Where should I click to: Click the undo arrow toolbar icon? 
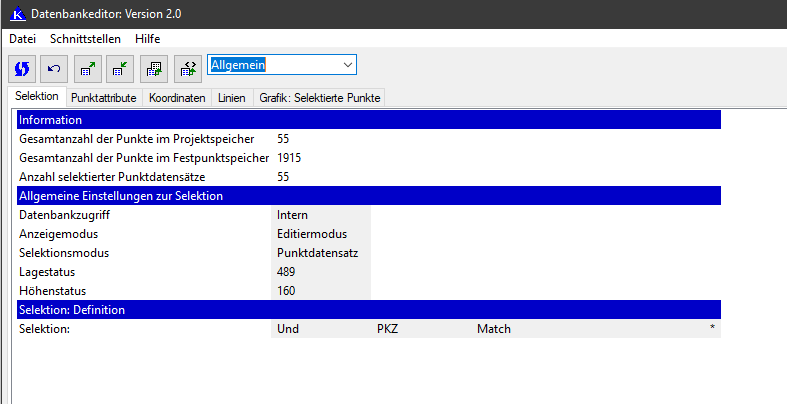[54, 68]
